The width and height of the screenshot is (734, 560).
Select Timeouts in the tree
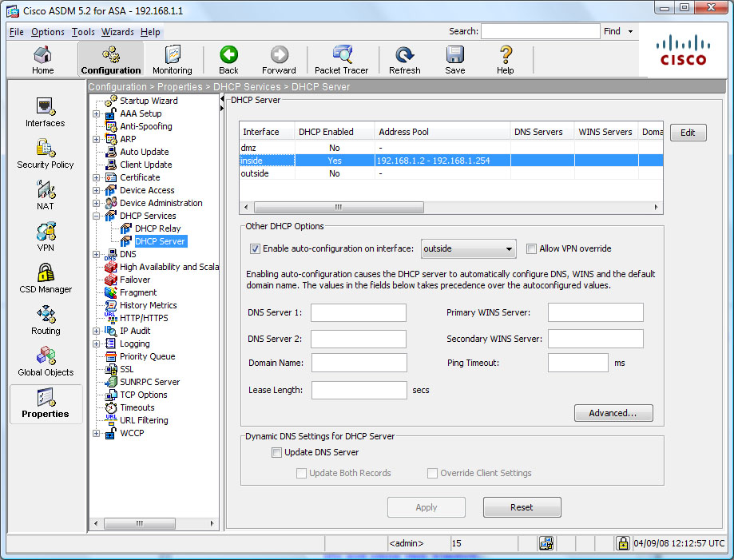pos(137,407)
